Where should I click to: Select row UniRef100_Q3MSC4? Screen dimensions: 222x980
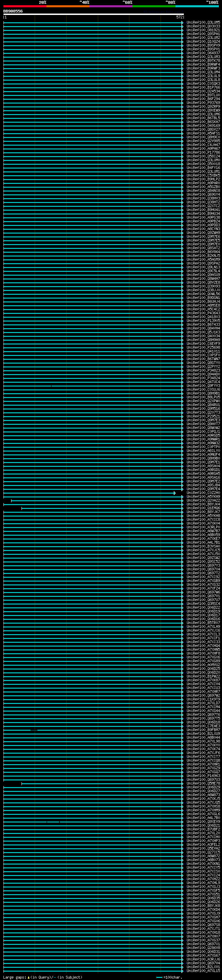(203, 604)
